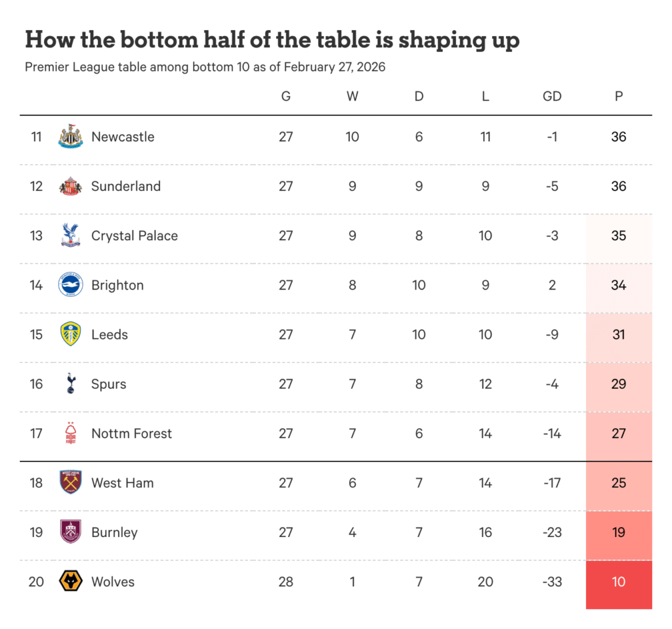Click the Leeds United crest
The width and height of the screenshot is (672, 629).
[70, 334]
